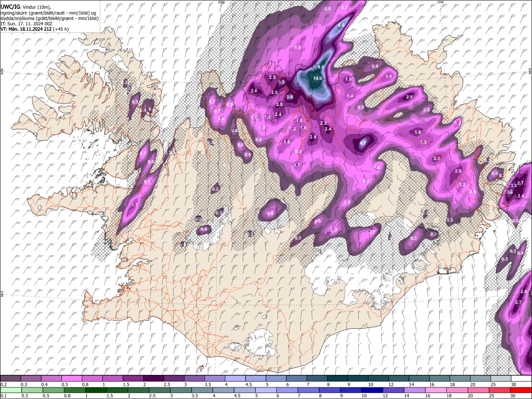The height and width of the screenshot is (399, 532).
Task: Click the 14.0 peak precipitation value on map
Action: (318, 78)
